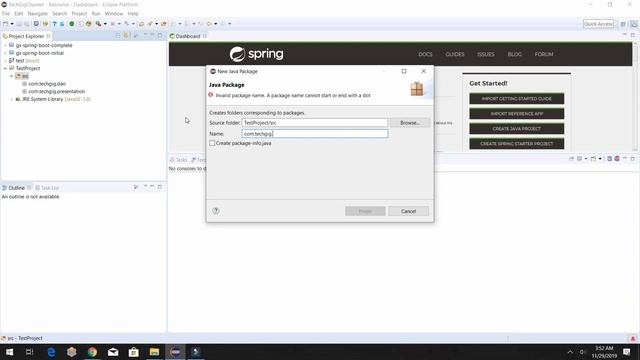Expand JRE System Library node

click(11, 99)
